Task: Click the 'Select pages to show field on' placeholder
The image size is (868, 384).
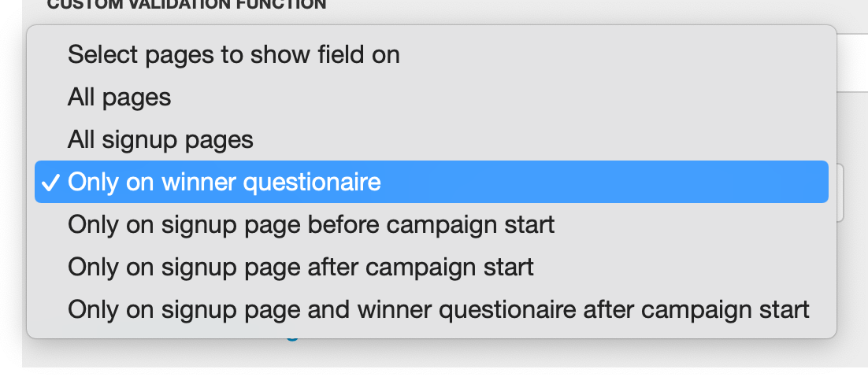Action: pos(233,55)
